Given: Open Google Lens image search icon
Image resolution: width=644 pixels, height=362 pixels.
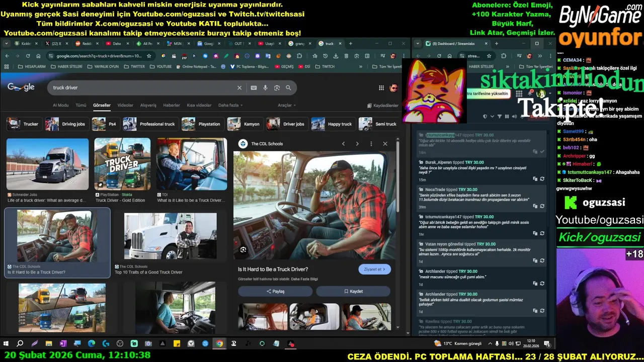Looking at the screenshot, I should 277,87.
